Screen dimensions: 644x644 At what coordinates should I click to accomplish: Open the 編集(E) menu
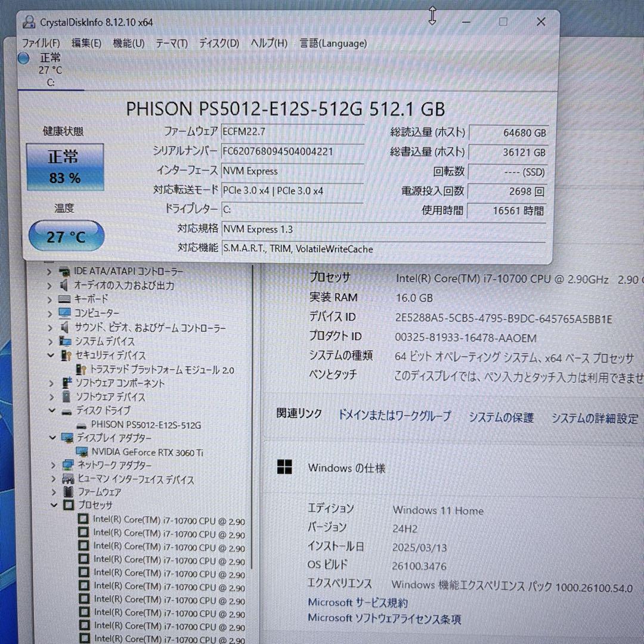[x=86, y=43]
